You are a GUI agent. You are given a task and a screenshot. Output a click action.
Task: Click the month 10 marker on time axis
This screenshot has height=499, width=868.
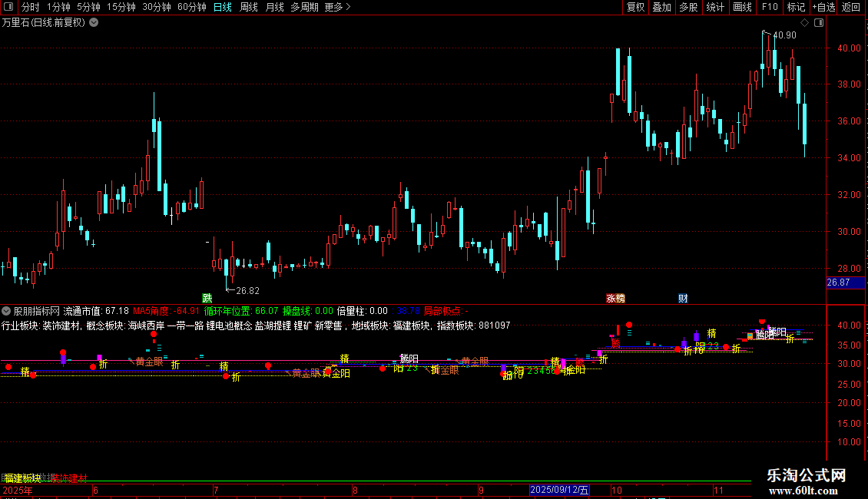617,491
